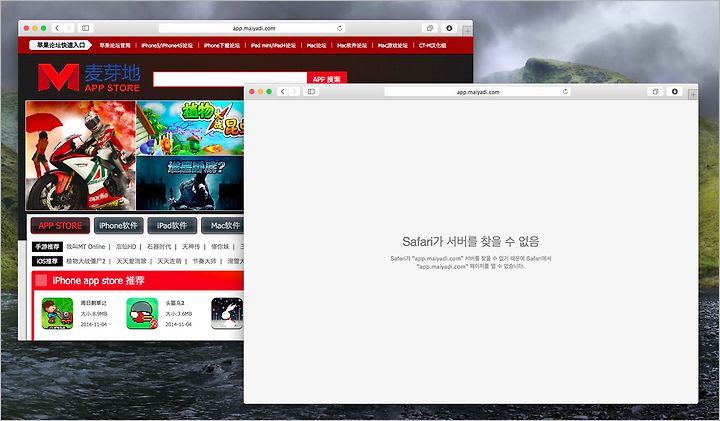Open a new tab in the rear Safari window
This screenshot has height=421, width=720.
(467, 31)
